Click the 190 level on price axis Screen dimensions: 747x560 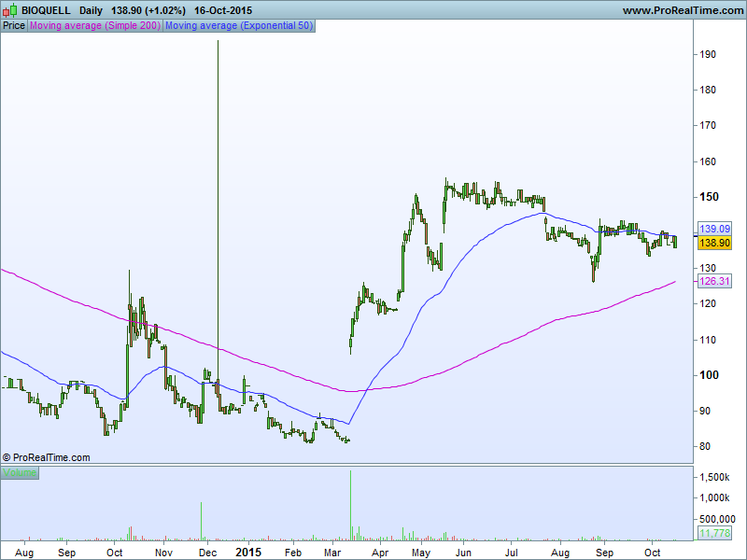709,55
